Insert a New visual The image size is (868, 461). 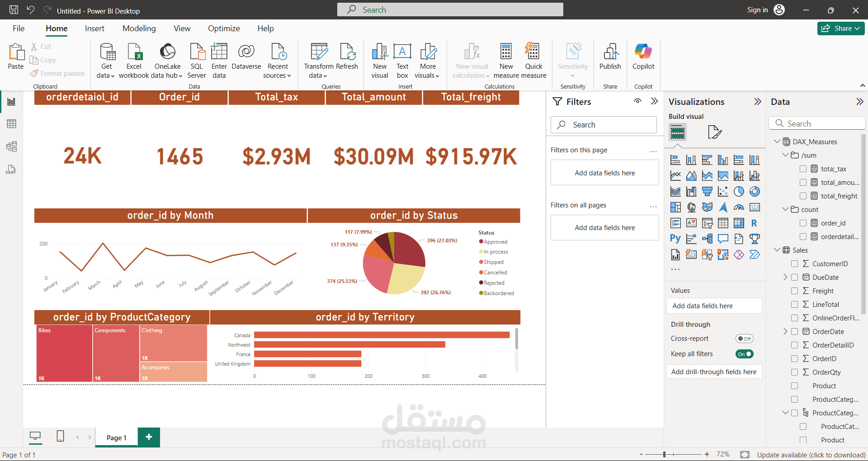pos(380,61)
